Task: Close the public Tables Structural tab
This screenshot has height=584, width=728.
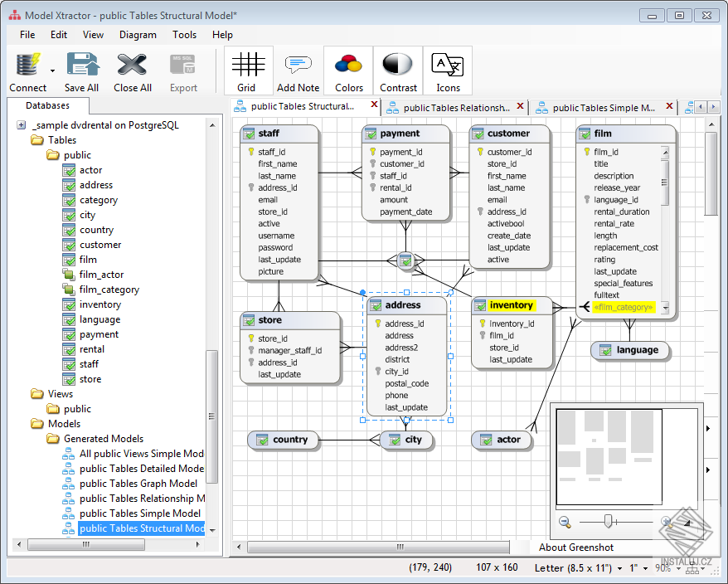Action: coord(374,105)
